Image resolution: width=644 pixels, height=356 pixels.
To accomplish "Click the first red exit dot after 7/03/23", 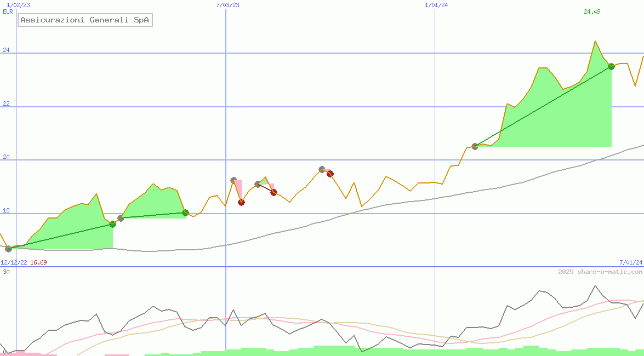I will click(x=241, y=202).
